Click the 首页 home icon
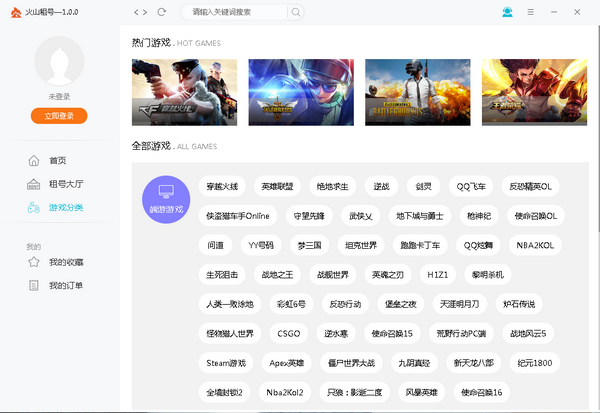600x413 pixels. 34,160
